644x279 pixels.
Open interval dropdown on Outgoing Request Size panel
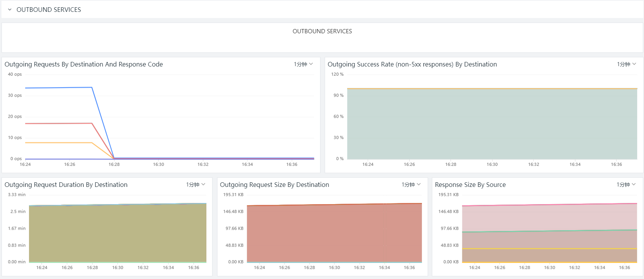point(411,185)
